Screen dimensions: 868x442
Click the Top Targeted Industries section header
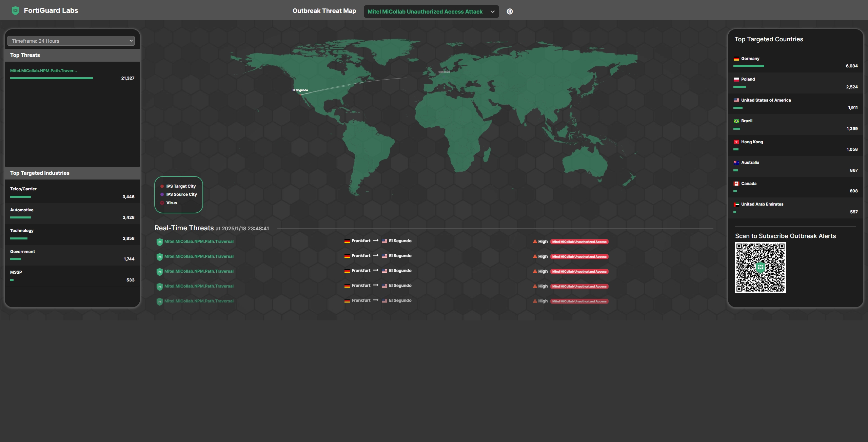[x=72, y=173]
